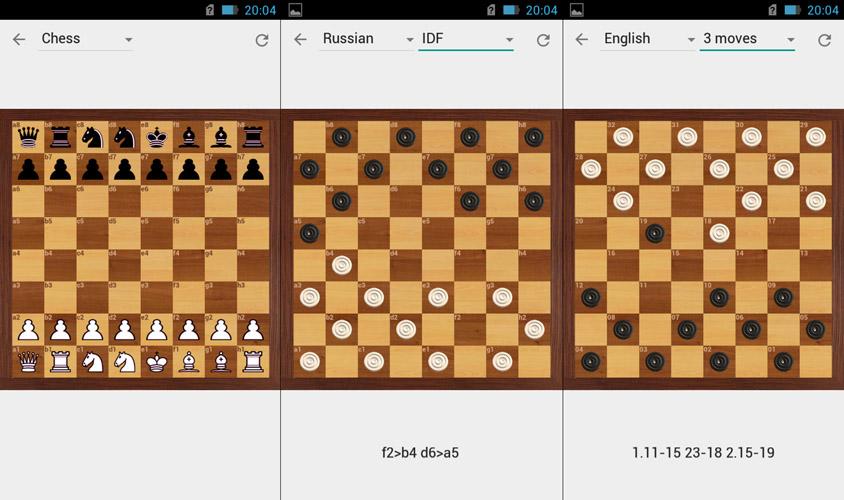The height and width of the screenshot is (500, 844).
Task: Select the white checker on square 21, English board
Action: click(x=815, y=201)
